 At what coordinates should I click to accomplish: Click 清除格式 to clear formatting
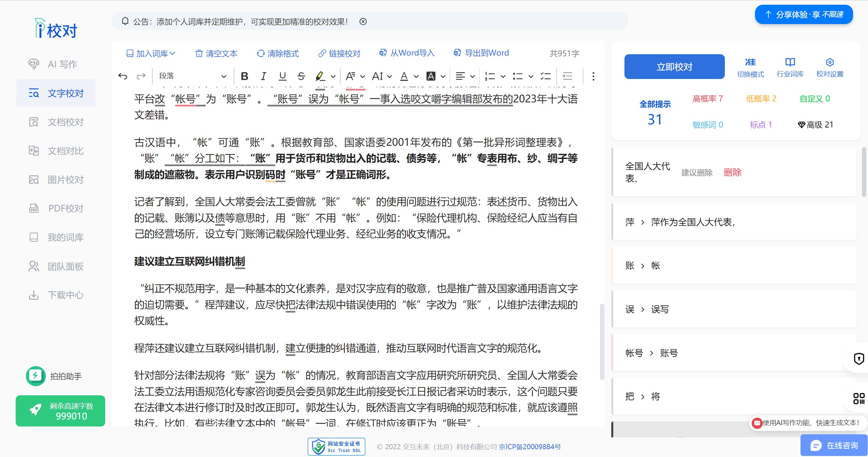[278, 54]
